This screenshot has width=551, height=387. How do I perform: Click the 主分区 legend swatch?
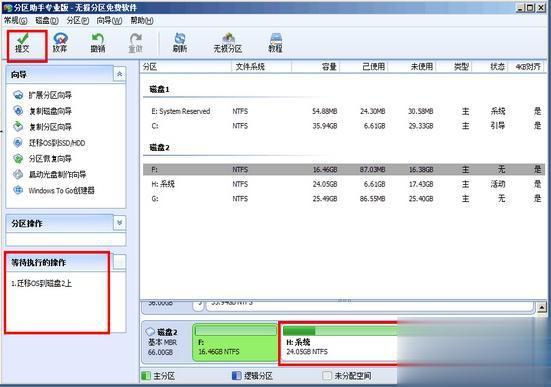tap(145, 376)
